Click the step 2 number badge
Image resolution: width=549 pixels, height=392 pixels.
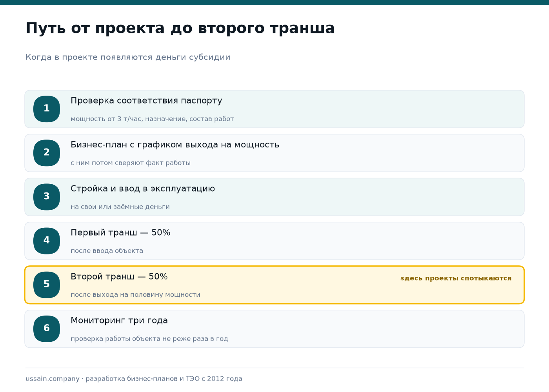[47, 153]
